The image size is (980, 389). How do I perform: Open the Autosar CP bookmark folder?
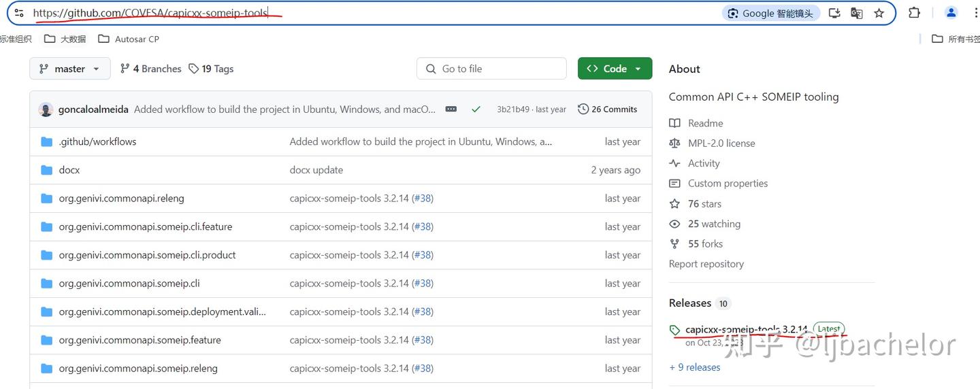click(x=129, y=39)
